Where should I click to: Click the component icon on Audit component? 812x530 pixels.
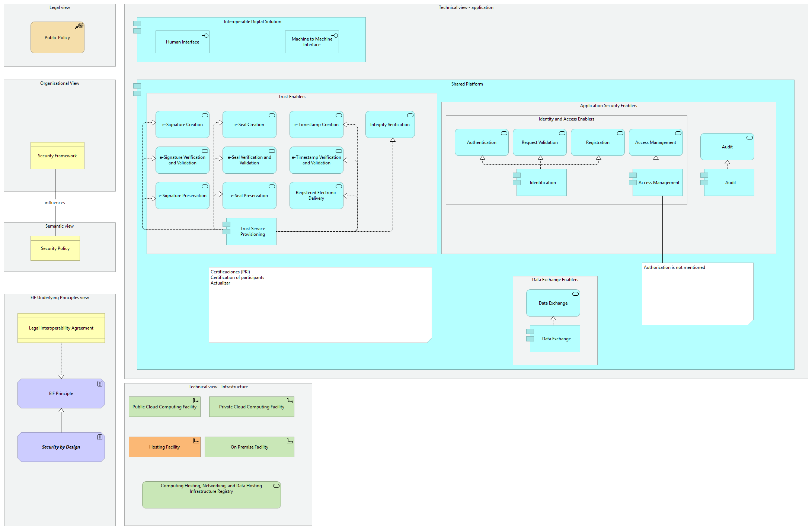(704, 179)
